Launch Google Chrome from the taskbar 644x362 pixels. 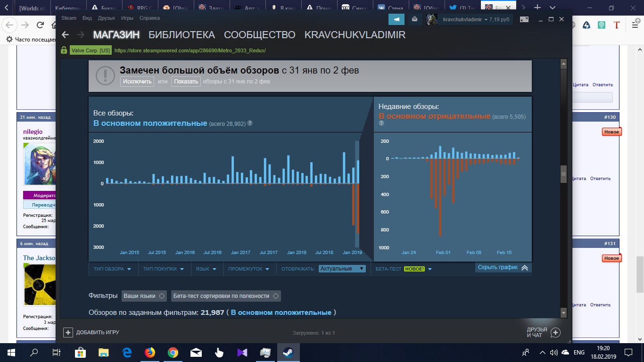pos(173,352)
